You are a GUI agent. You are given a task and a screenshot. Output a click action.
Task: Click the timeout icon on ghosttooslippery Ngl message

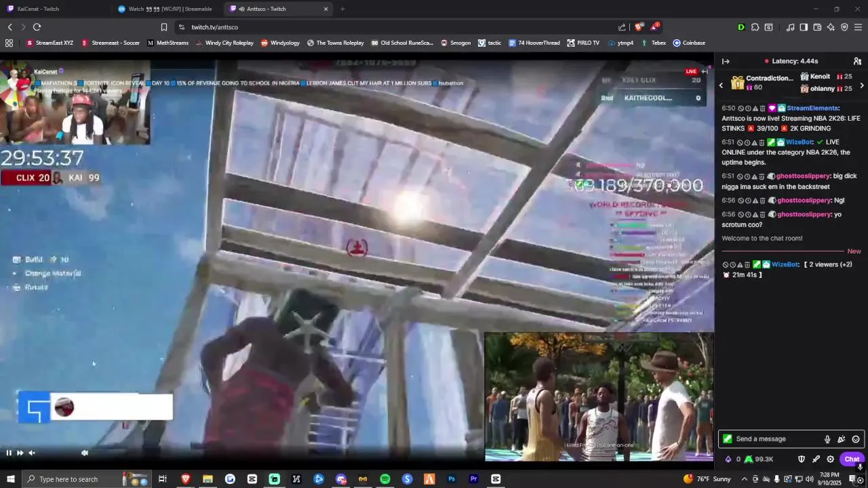pos(748,201)
